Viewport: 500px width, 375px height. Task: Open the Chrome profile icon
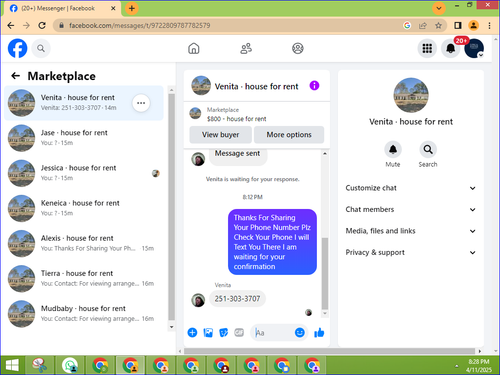[x=473, y=25]
